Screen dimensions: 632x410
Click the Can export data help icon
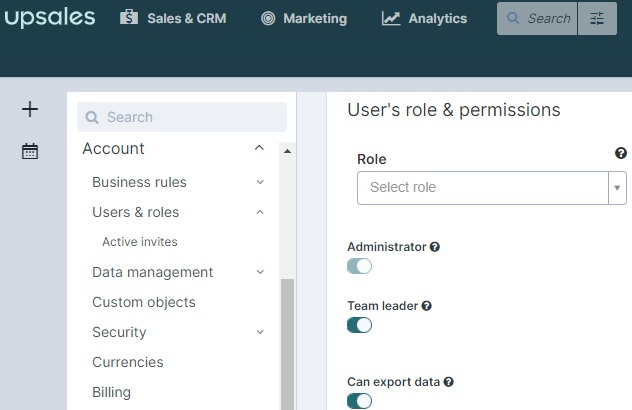(x=449, y=382)
